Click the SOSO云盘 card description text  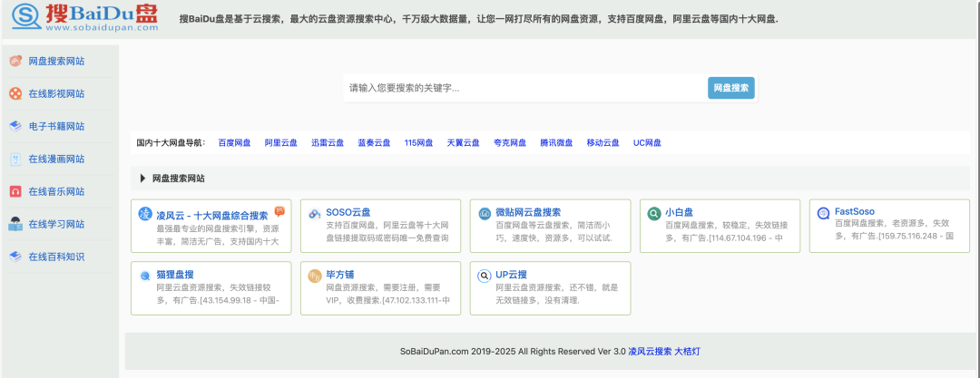point(387,231)
